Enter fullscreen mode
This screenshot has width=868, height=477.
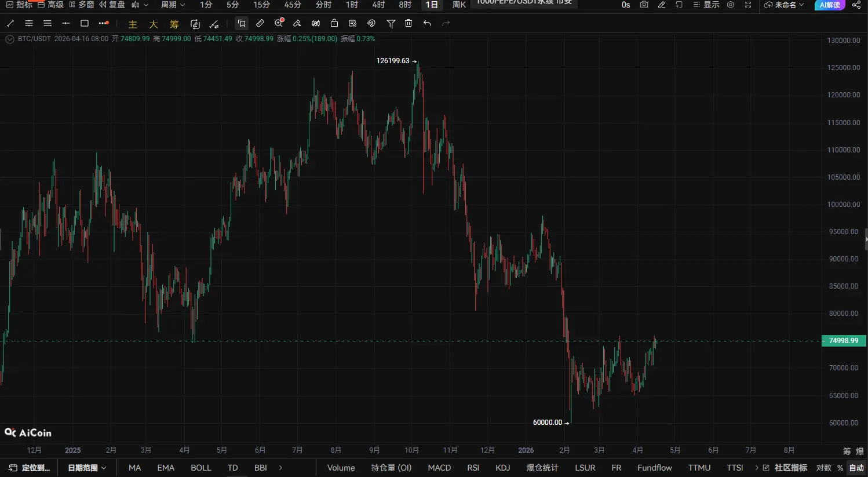[748, 5]
